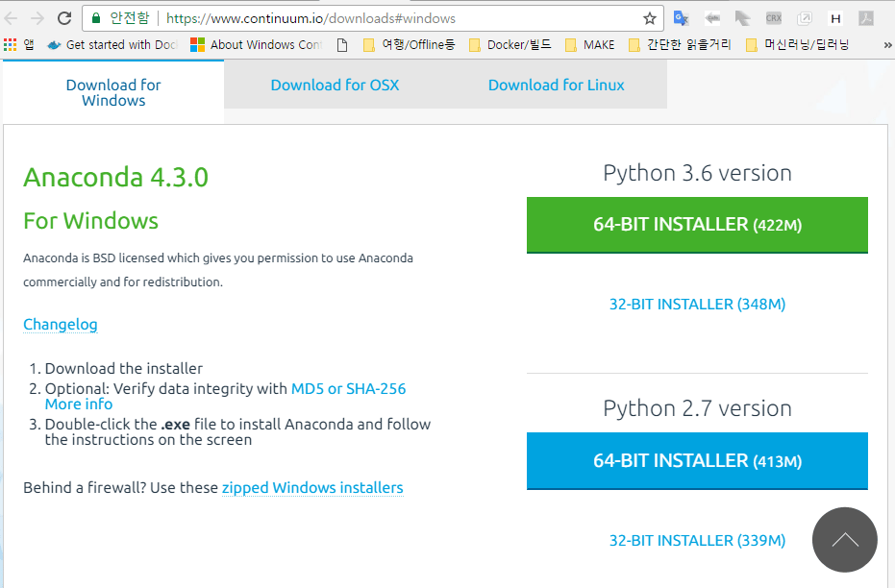Click the green secure padlock icon
This screenshot has height=588, width=895.
coord(96,18)
